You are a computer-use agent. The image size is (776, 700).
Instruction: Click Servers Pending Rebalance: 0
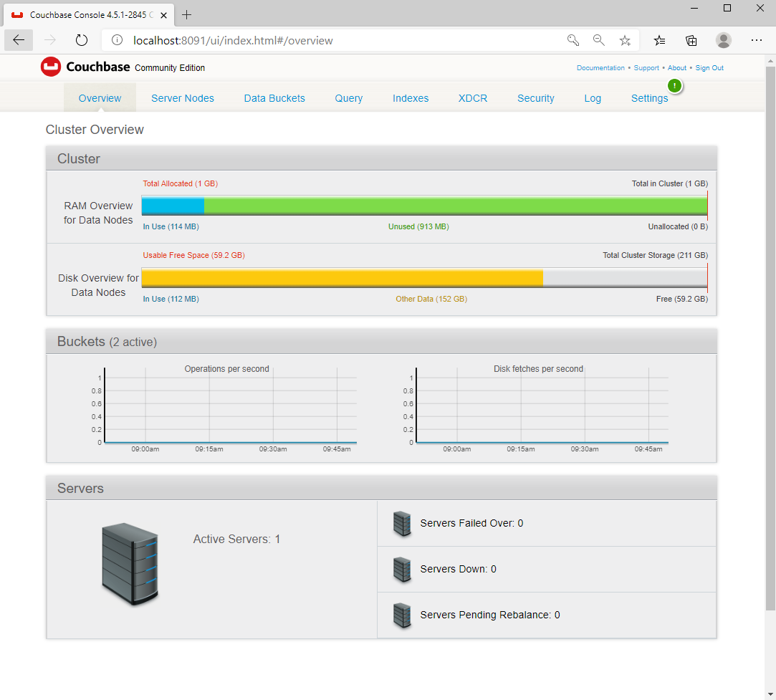click(490, 615)
